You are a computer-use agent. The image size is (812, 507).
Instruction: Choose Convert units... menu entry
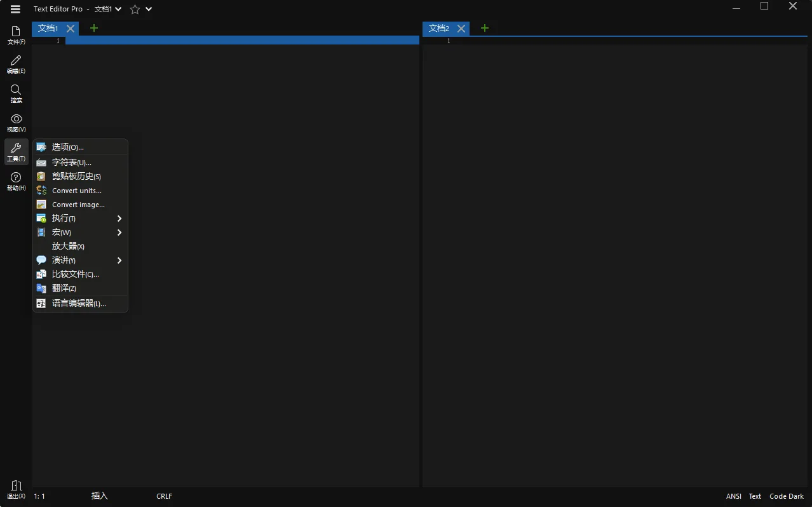click(81, 191)
